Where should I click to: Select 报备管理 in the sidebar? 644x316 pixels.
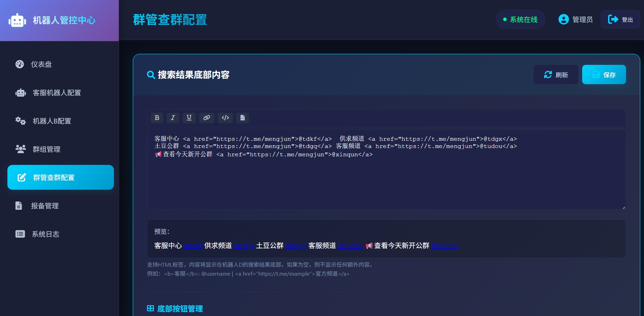[45, 206]
